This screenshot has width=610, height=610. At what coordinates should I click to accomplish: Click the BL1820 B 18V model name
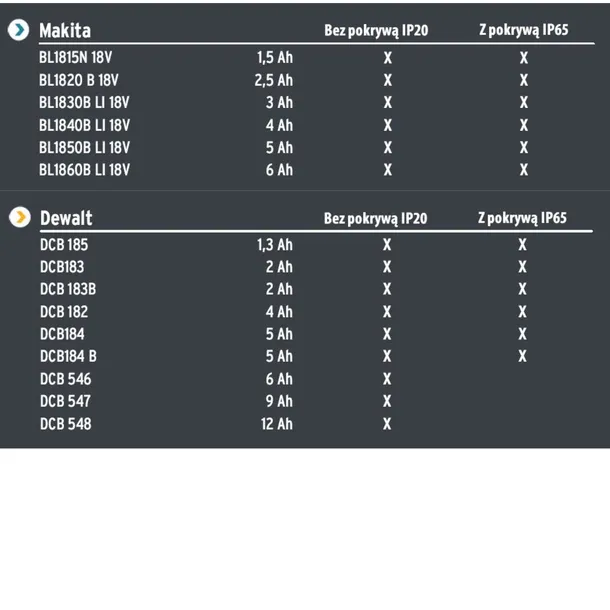coord(79,81)
